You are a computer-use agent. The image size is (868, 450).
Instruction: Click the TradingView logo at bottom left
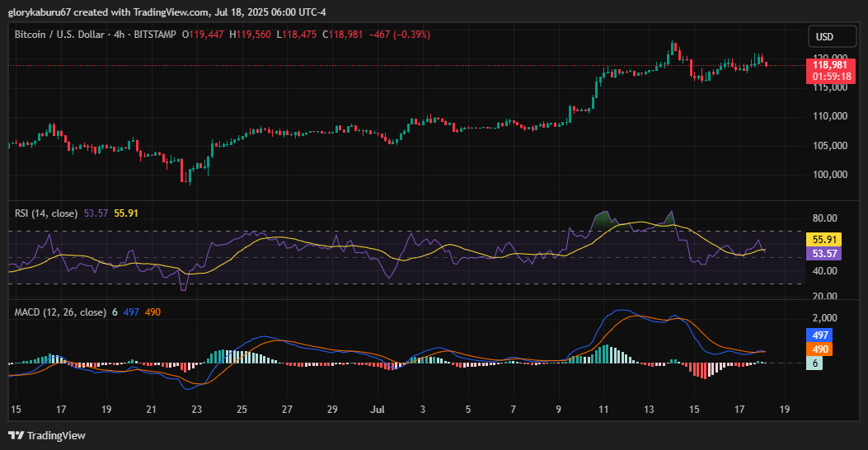tap(47, 435)
